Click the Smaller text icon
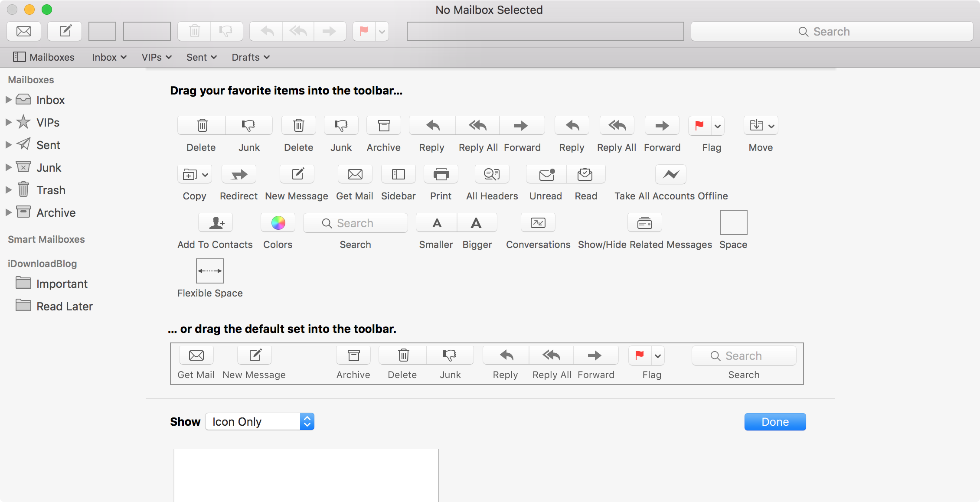Viewport: 980px width, 502px height. [x=437, y=223]
